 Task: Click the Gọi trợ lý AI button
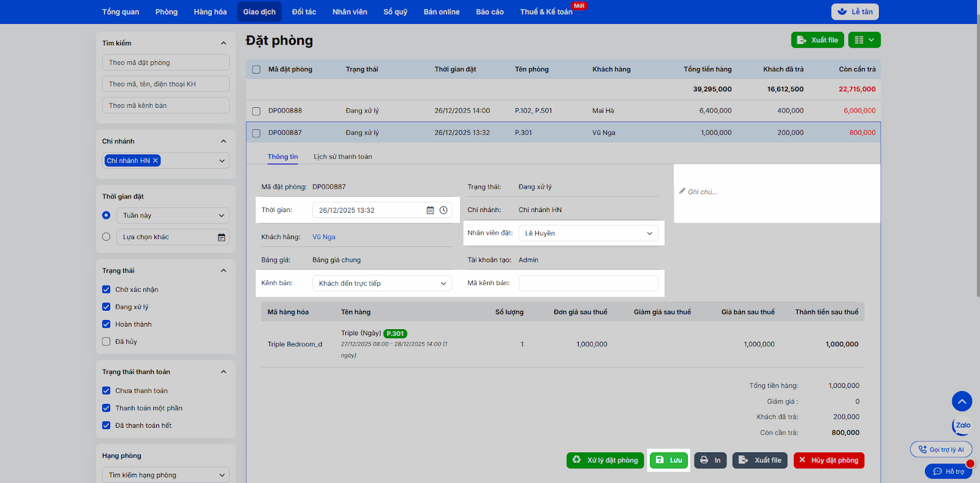pyautogui.click(x=941, y=449)
